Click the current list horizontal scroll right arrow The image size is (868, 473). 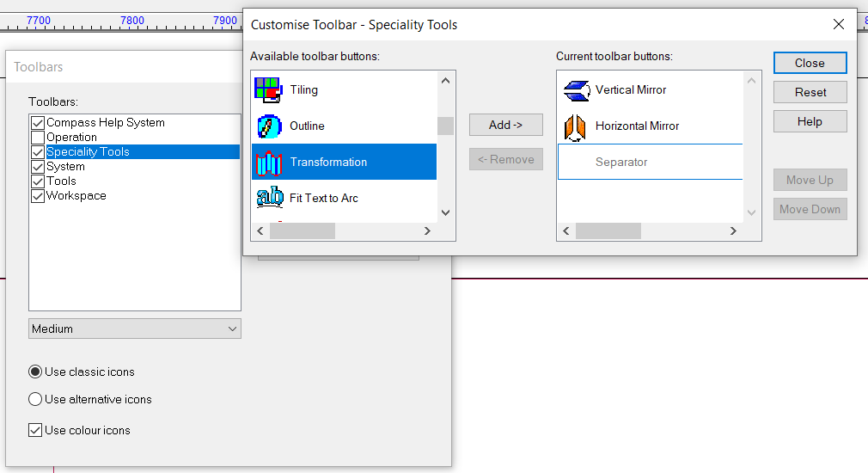pyautogui.click(x=733, y=231)
